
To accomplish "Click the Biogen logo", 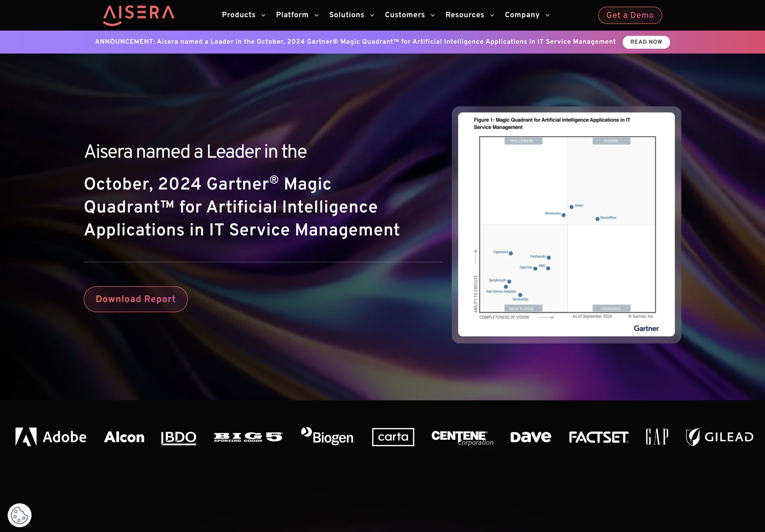I will [x=328, y=437].
